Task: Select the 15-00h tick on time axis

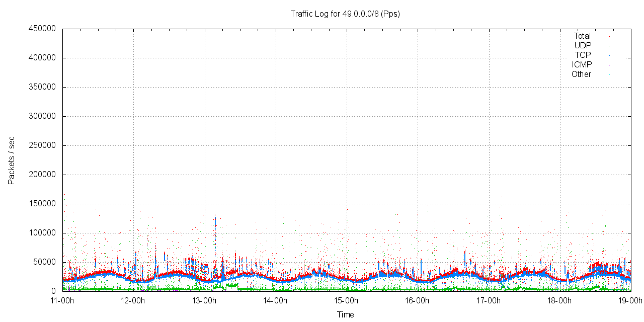Action: tap(346, 301)
